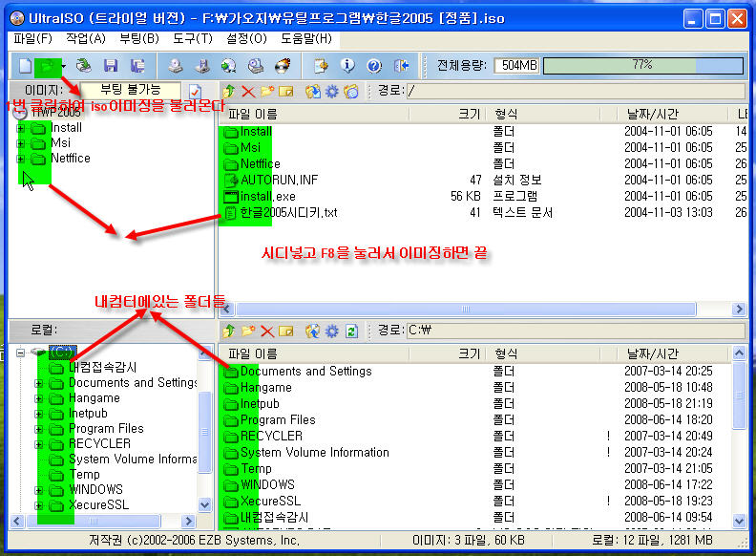Image resolution: width=756 pixels, height=556 pixels.
Task: Click the Burn CD/DVD image flame icon
Action: 283,66
